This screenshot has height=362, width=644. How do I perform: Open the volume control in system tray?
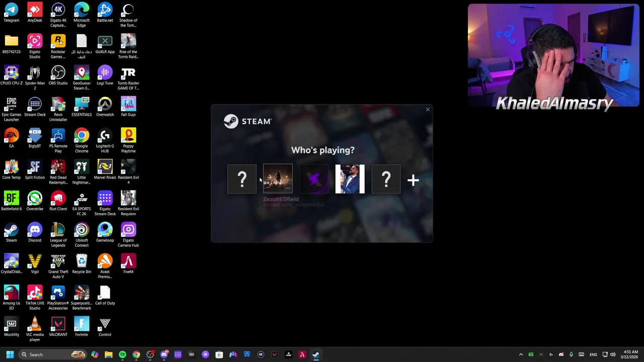coord(613,354)
